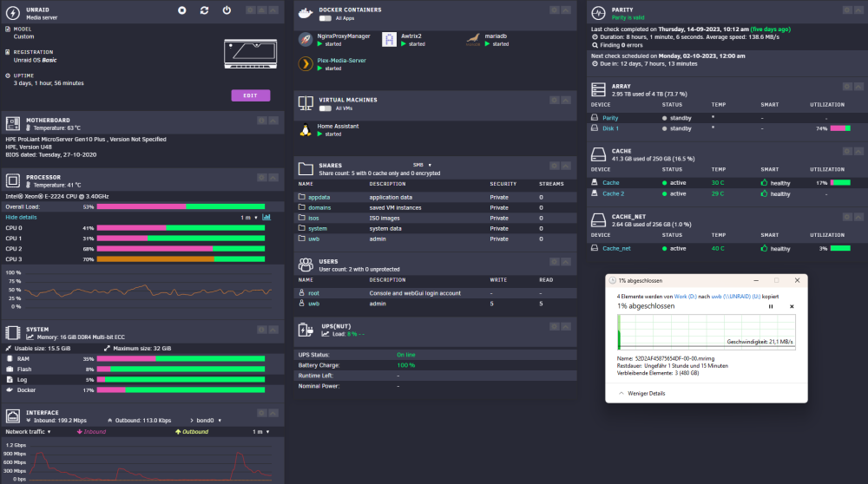Click the Motherboard tile icon
Image resolution: width=868 pixels, height=484 pixels.
coord(13,123)
